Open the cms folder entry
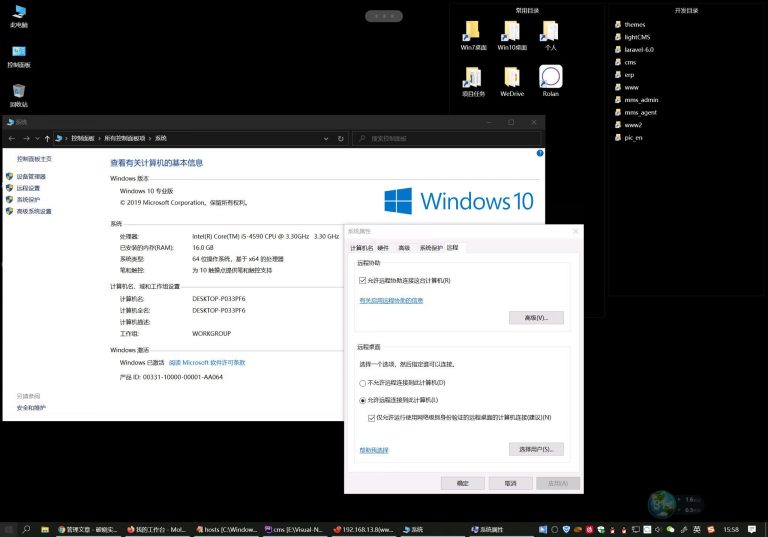The image size is (768, 537). pos(625,62)
